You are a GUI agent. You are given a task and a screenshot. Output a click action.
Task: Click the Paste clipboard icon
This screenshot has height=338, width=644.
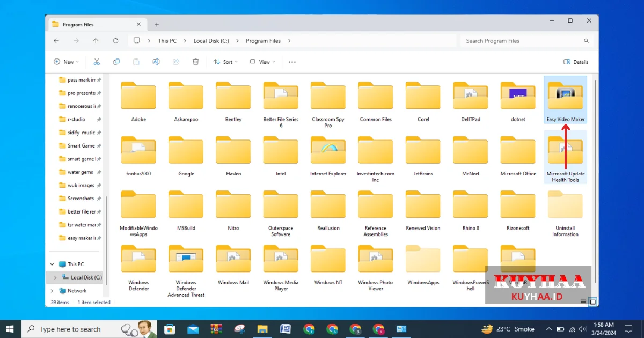coord(136,62)
